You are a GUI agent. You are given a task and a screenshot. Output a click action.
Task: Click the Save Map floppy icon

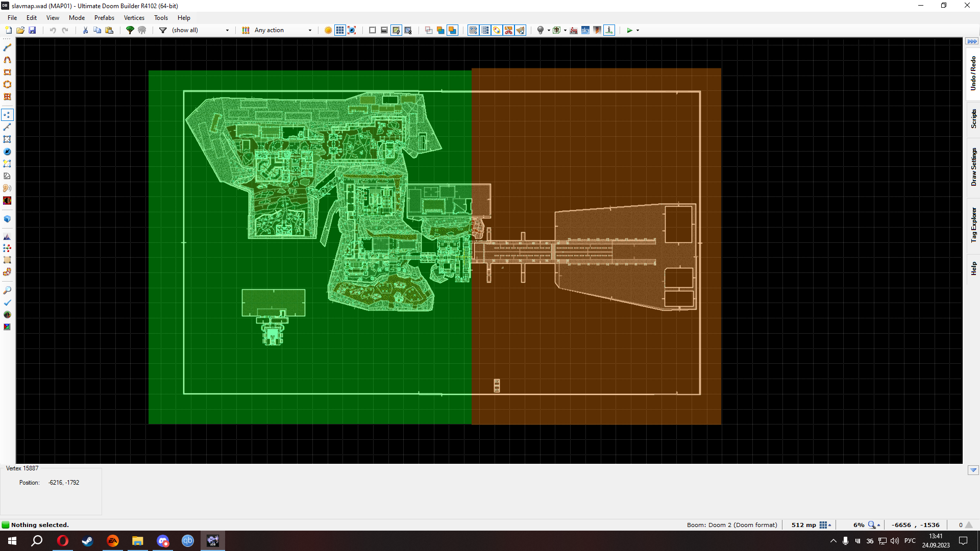[x=32, y=30]
